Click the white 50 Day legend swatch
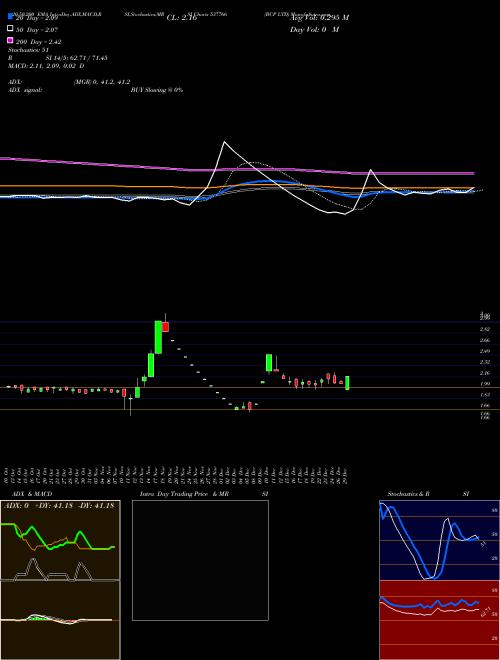500x660 pixels. 10,28
